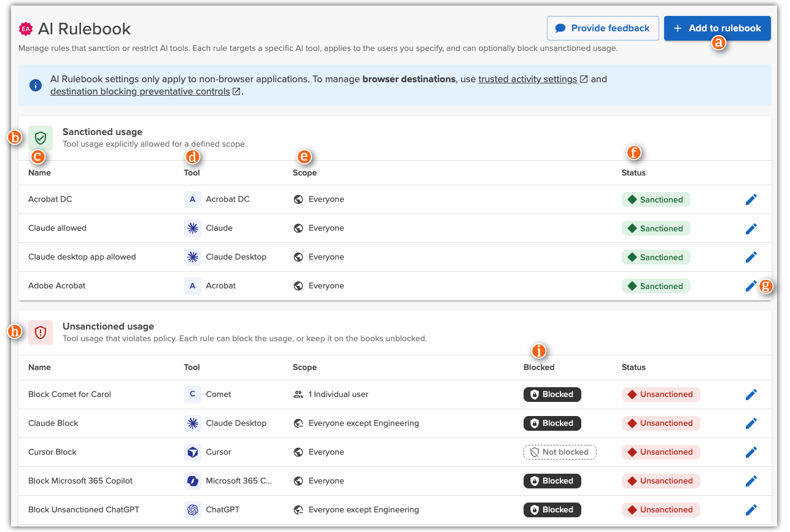This screenshot has width=790, height=532.
Task: Click Unsanctioned status badge for Cursor Block
Action: 661,452
